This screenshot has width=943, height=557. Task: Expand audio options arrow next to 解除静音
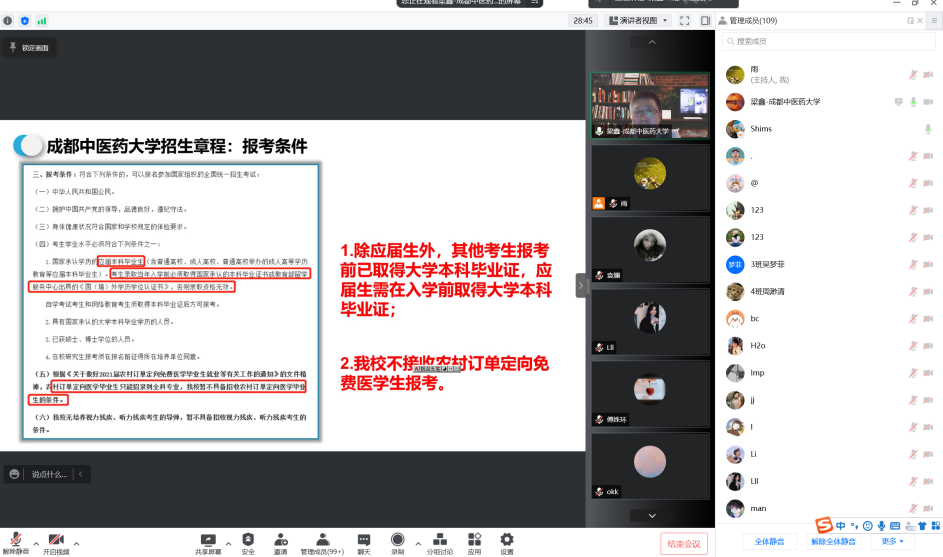click(36, 544)
